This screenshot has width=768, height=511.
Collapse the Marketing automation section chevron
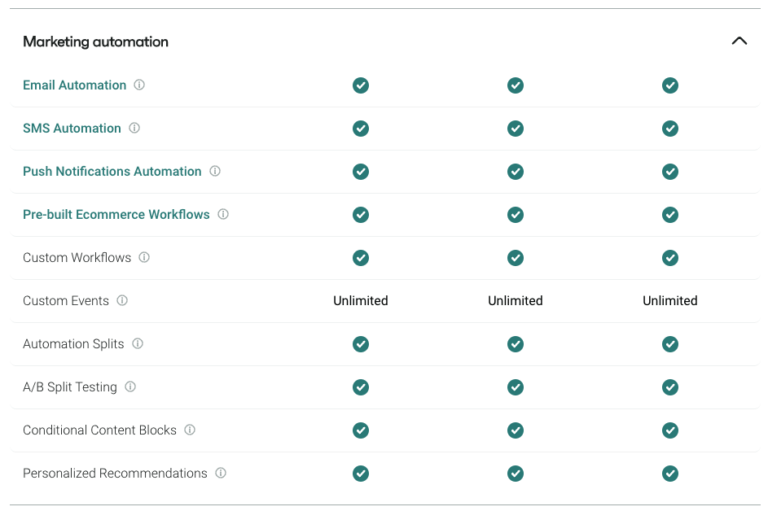tap(739, 41)
